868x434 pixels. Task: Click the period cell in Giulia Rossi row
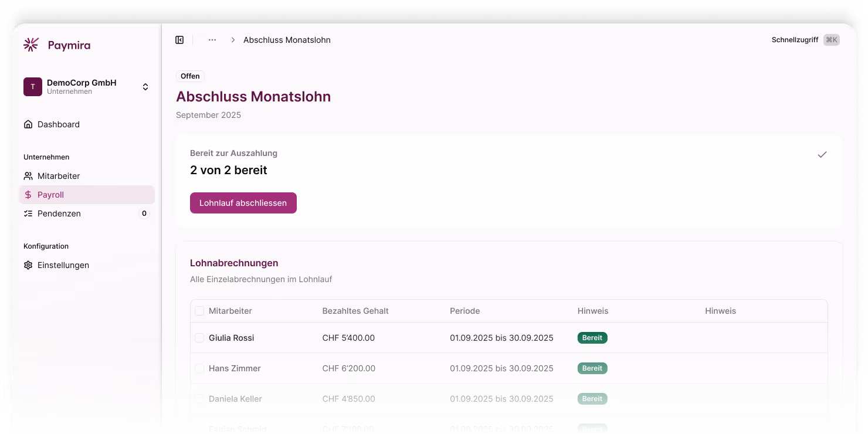501,338
